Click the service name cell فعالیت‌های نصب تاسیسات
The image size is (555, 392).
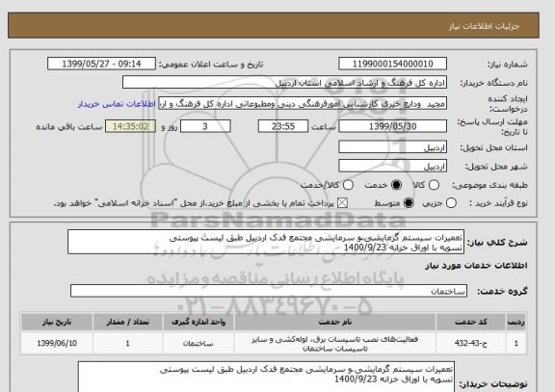[335, 344]
